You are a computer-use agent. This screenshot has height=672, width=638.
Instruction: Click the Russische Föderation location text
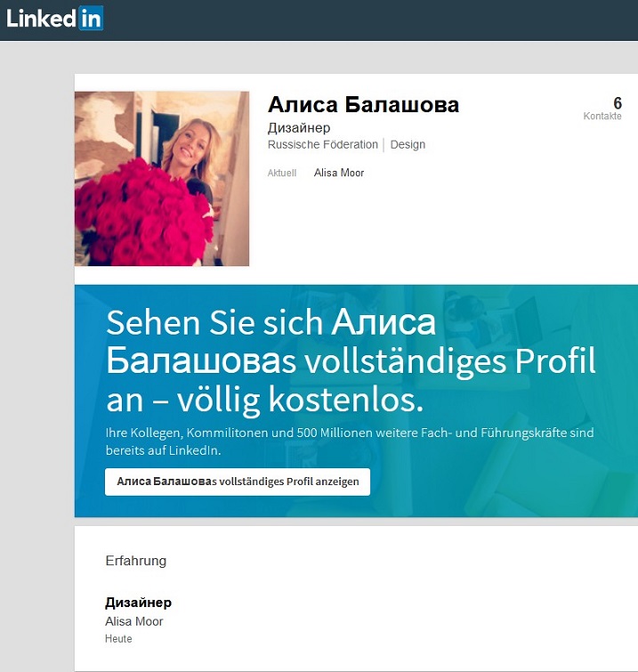coord(323,144)
